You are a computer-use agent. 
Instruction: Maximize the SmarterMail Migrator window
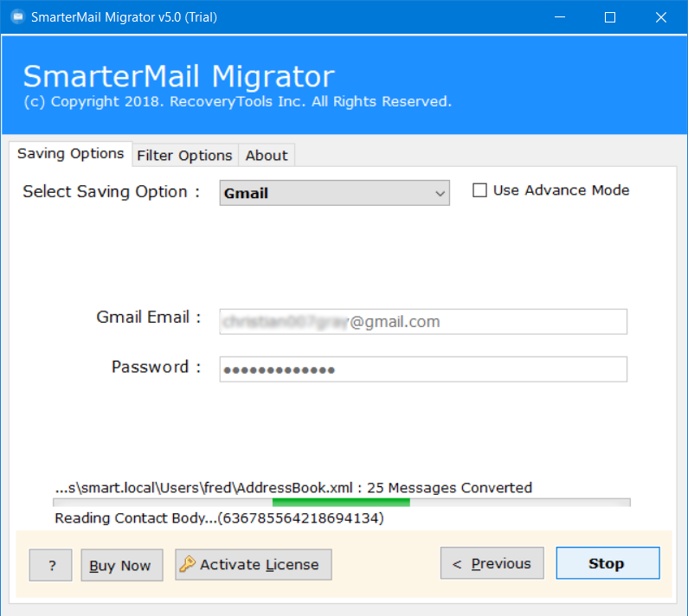(610, 17)
